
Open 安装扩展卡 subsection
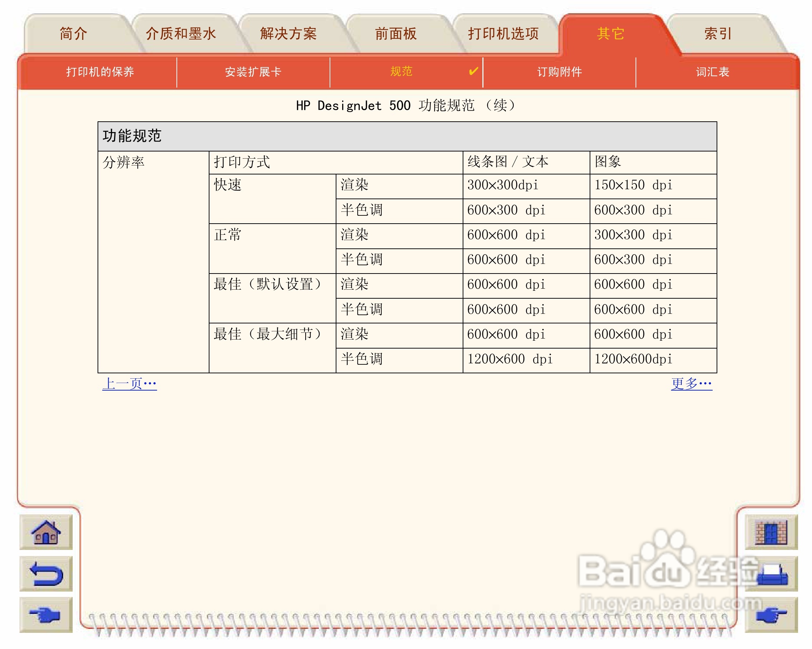click(x=253, y=71)
